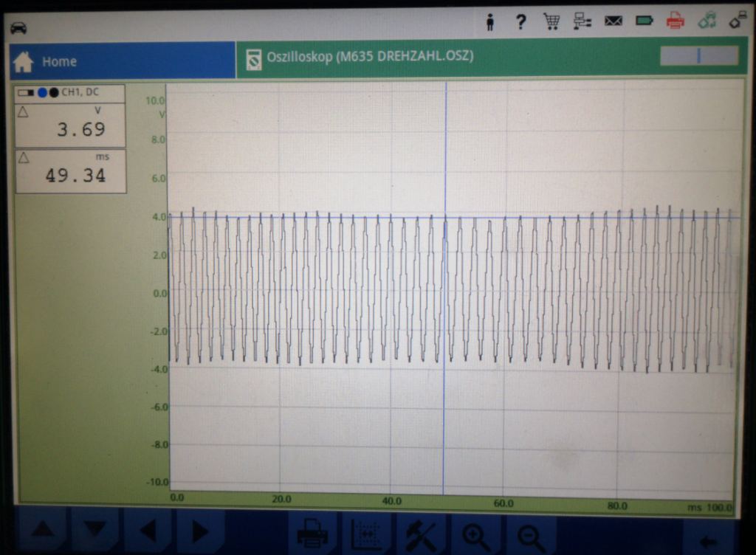
Task: Select the blue CH1 channel dot
Action: point(43,93)
